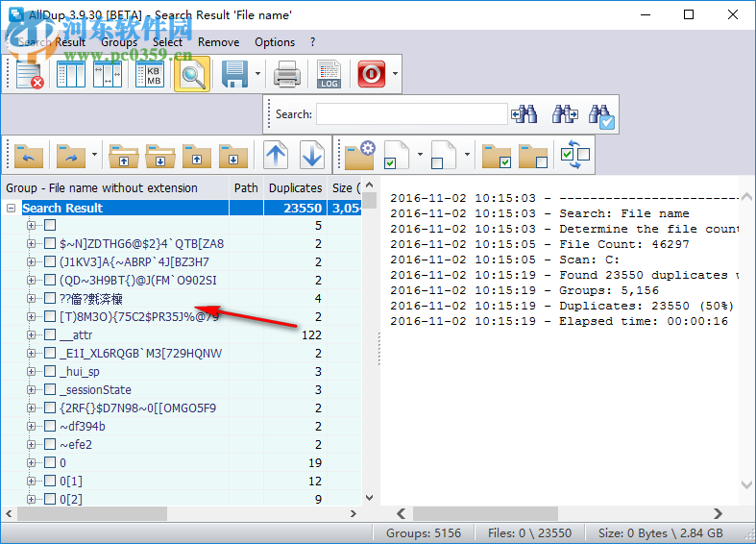
Task: Open the save button dropdown arrow
Action: pos(257,74)
